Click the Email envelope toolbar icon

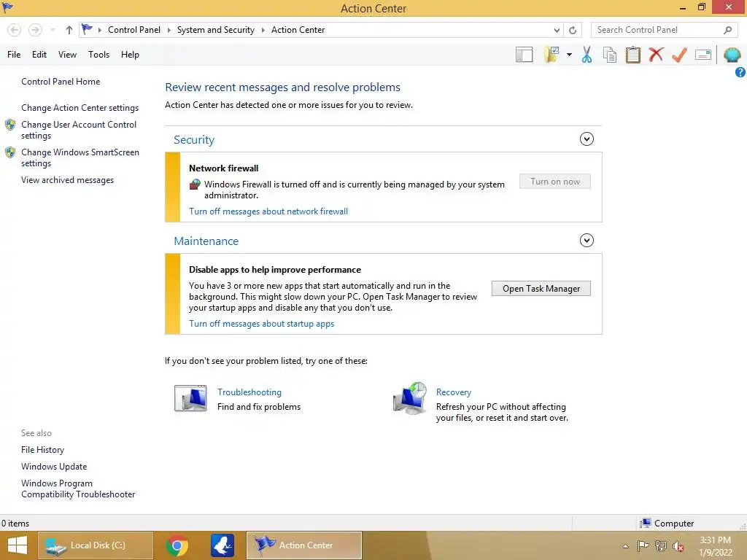click(703, 55)
